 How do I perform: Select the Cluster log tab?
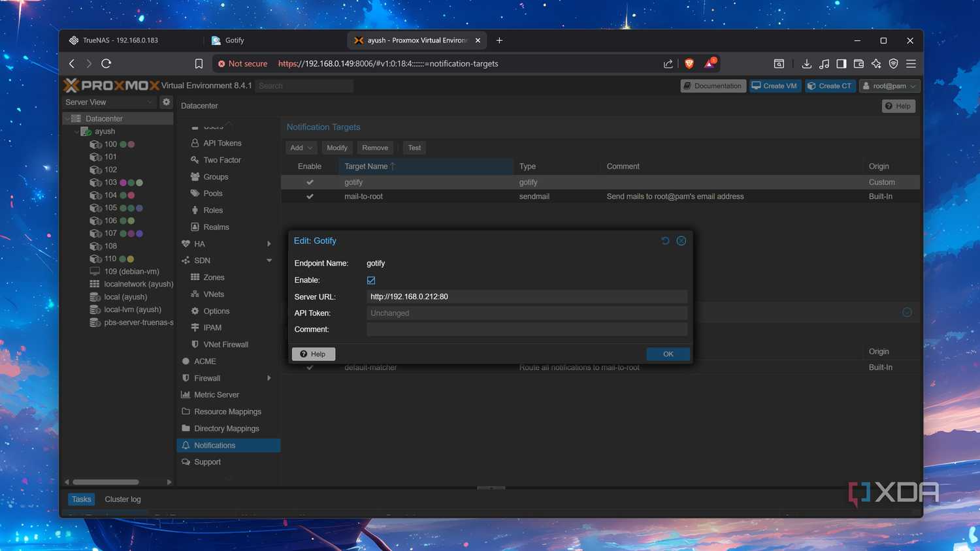click(x=123, y=499)
